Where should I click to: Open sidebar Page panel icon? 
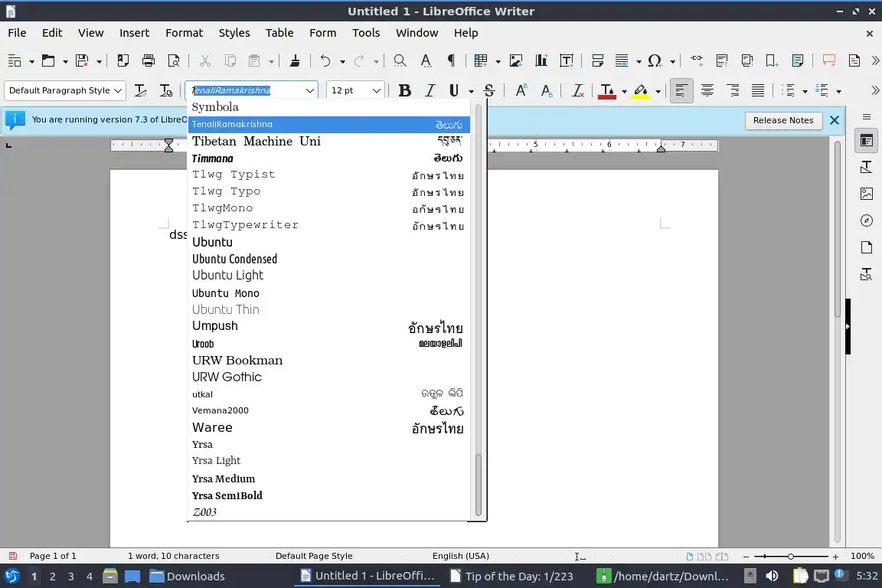pos(866,247)
